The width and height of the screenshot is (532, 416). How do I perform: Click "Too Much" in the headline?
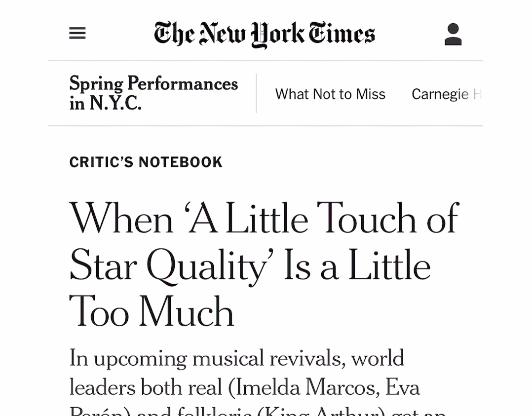152,312
